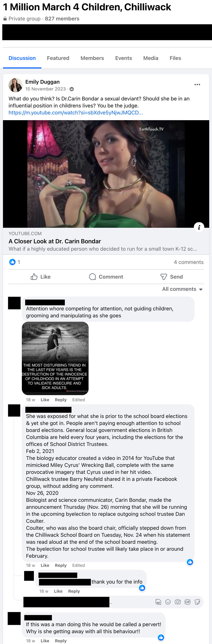This screenshot has width=212, height=644.
Task: Open the sticker picker in reply box
Action: click(197, 602)
